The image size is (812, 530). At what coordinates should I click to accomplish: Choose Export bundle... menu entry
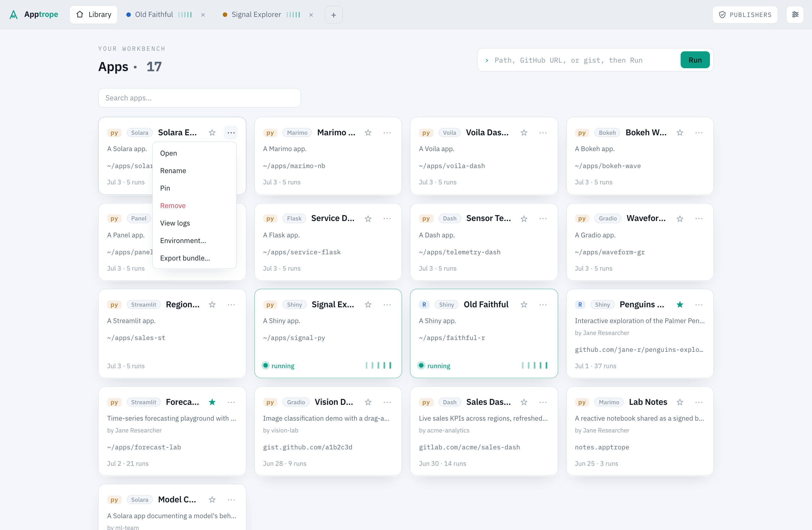click(x=195, y=258)
